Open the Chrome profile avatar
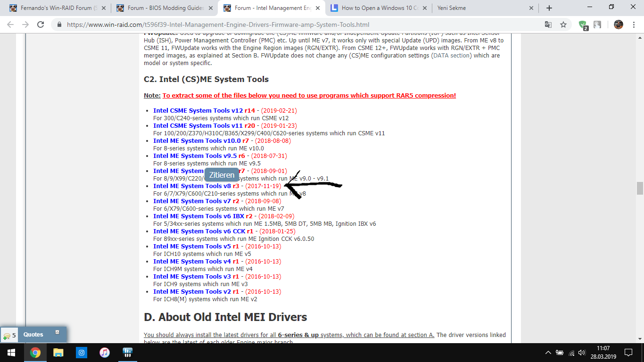 pos(619,25)
